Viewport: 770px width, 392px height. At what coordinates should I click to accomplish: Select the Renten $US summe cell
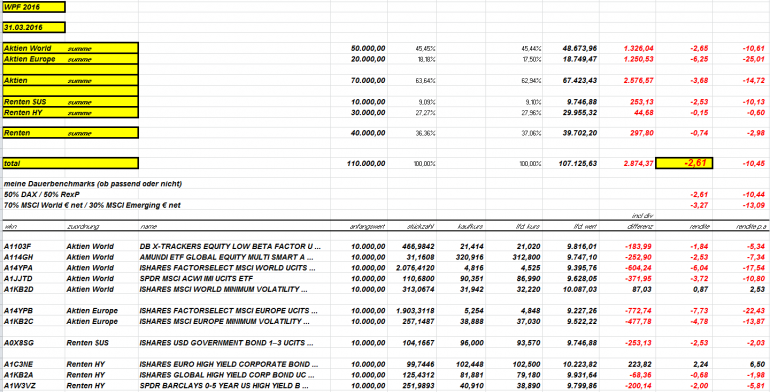[x=70, y=102]
